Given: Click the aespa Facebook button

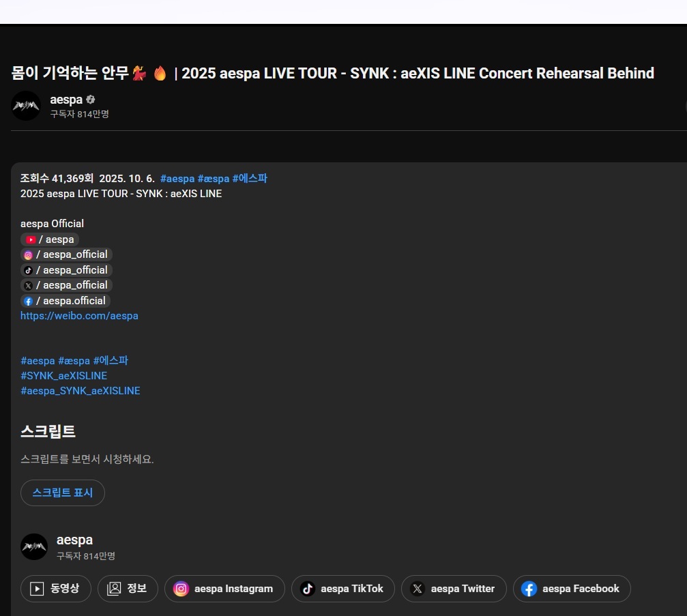Looking at the screenshot, I should [x=571, y=589].
